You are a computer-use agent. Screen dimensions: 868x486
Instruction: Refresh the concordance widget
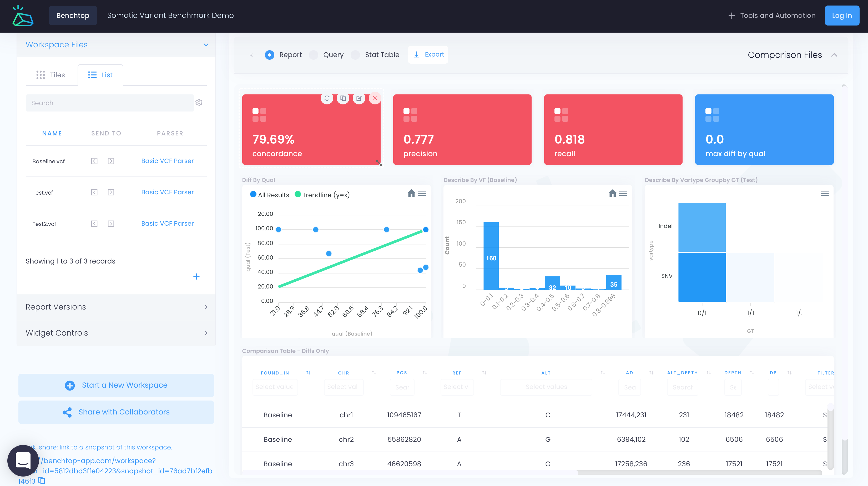point(327,98)
